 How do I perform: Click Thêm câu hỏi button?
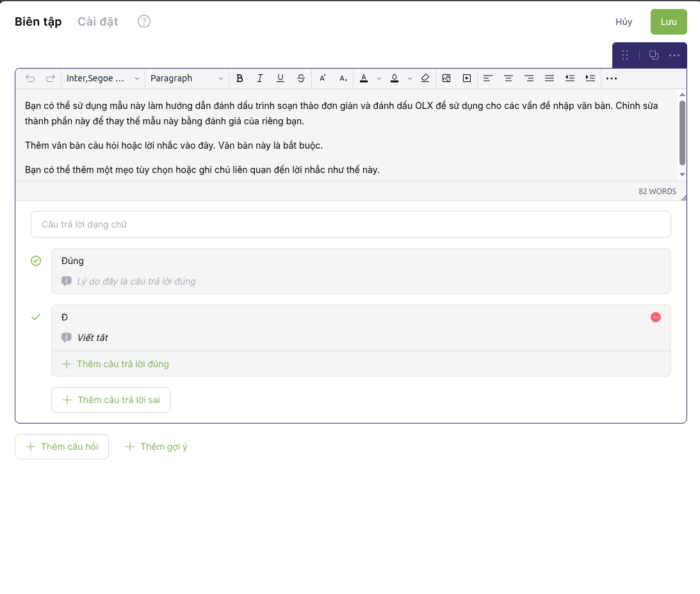61,447
